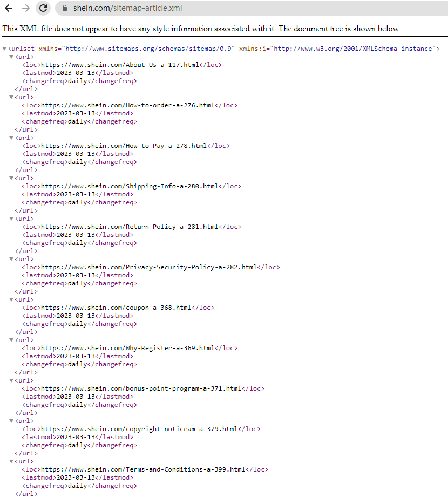Viewport: 448px width, 498px height.
Task: Collapse the Privacy-Security-Policy url node
Action: 11,259
